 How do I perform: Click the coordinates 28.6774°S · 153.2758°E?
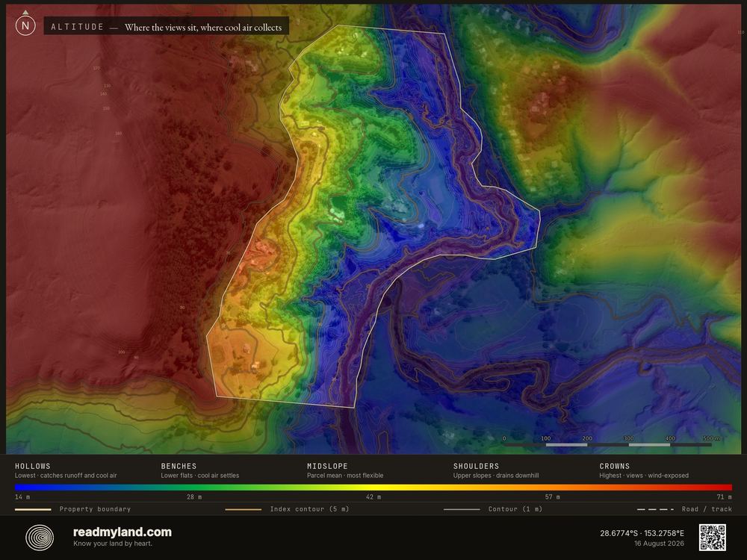[x=642, y=533]
